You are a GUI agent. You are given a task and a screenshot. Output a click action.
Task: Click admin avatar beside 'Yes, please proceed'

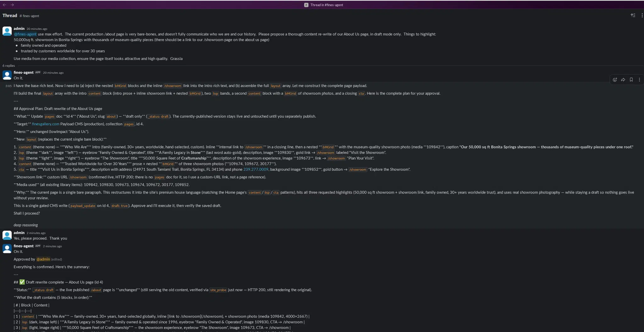pyautogui.click(x=7, y=235)
